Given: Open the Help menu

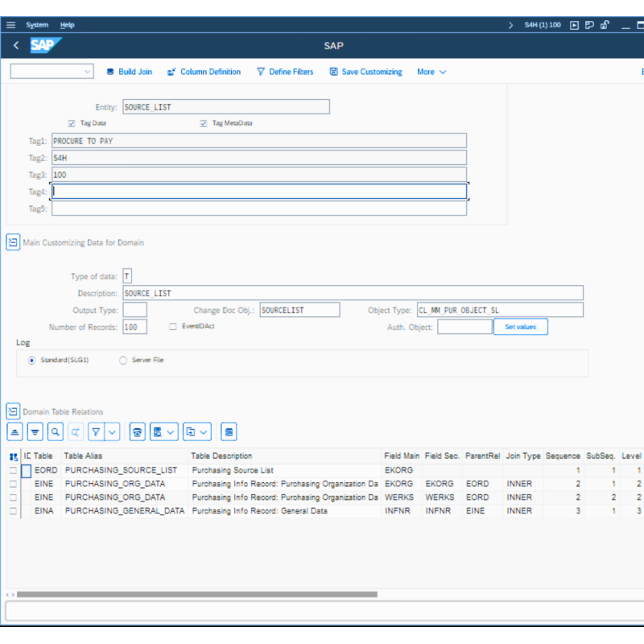Looking at the screenshot, I should 67,25.
